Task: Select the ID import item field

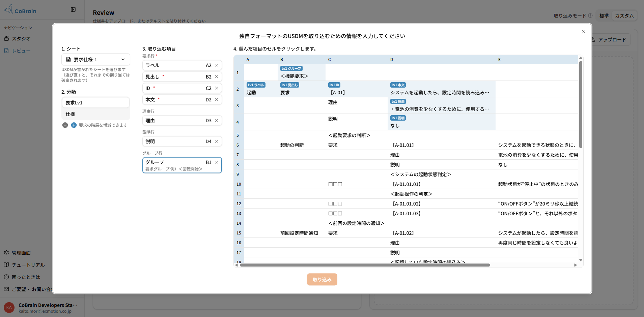Action: tap(182, 88)
